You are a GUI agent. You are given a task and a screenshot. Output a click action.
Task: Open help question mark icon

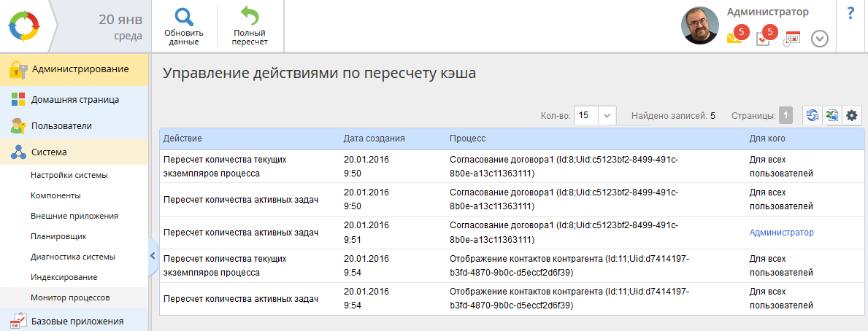851,14
